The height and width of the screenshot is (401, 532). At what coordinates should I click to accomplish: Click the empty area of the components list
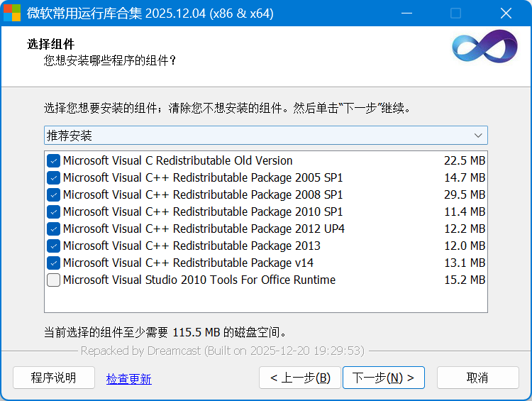pos(265,300)
